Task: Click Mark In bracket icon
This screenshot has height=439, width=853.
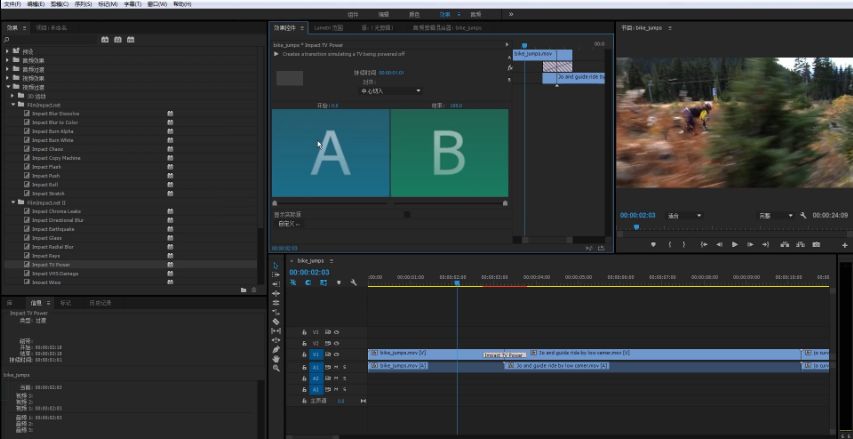Action: pos(670,245)
